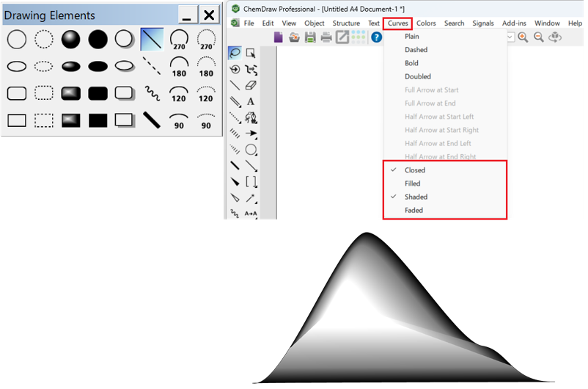This screenshot has height=389, width=588.
Task: Pick the dashed circle drawing element
Action: coord(44,38)
